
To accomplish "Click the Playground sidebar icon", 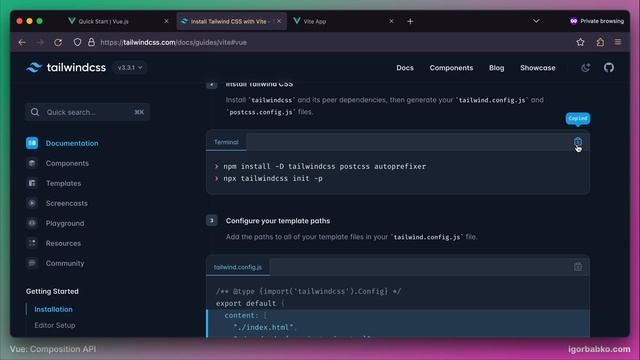I will [x=32, y=223].
